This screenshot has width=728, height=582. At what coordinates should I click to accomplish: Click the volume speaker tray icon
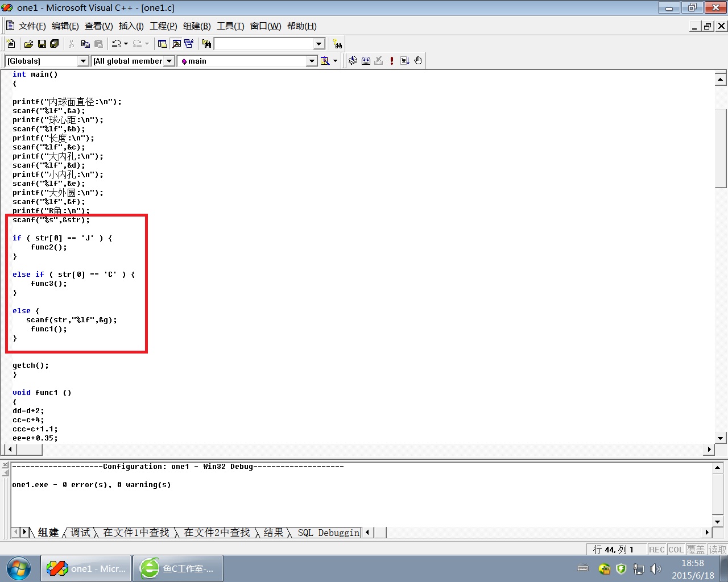(x=656, y=568)
